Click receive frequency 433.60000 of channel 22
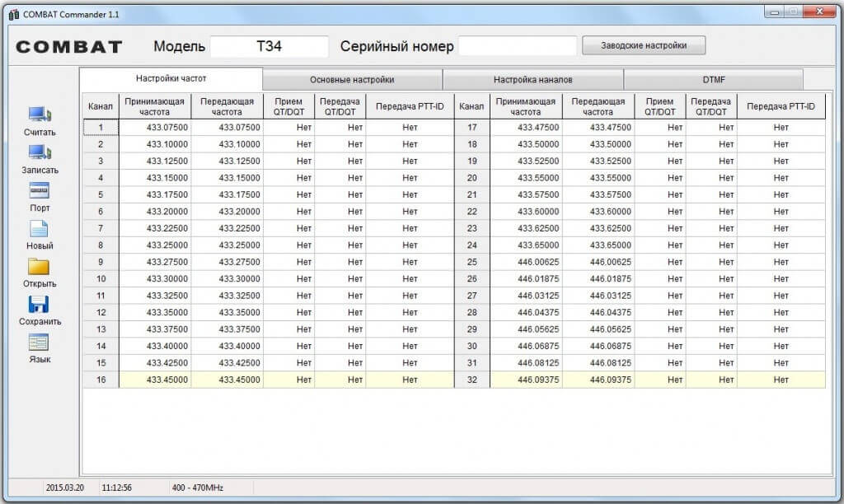844x504 pixels. tap(527, 212)
